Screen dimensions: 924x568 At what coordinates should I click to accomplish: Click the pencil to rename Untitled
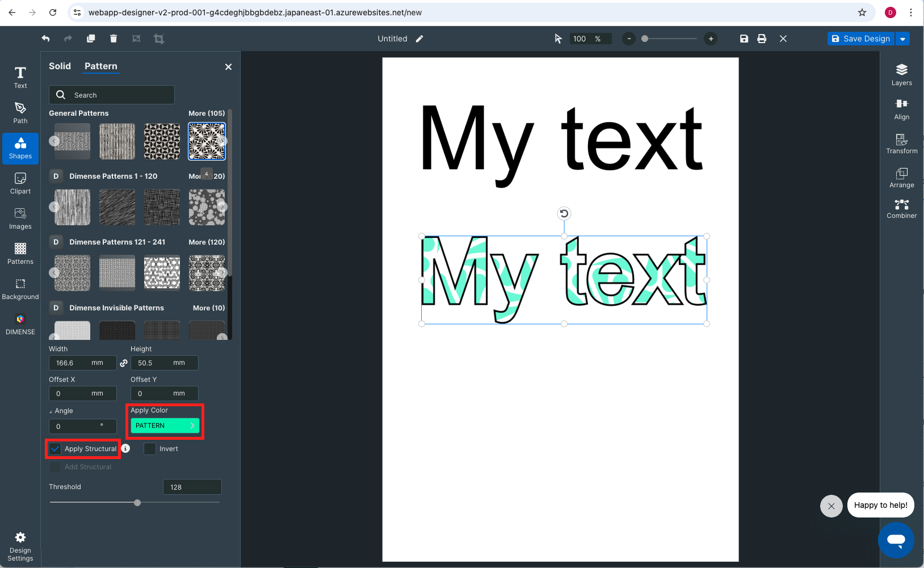[x=419, y=39]
